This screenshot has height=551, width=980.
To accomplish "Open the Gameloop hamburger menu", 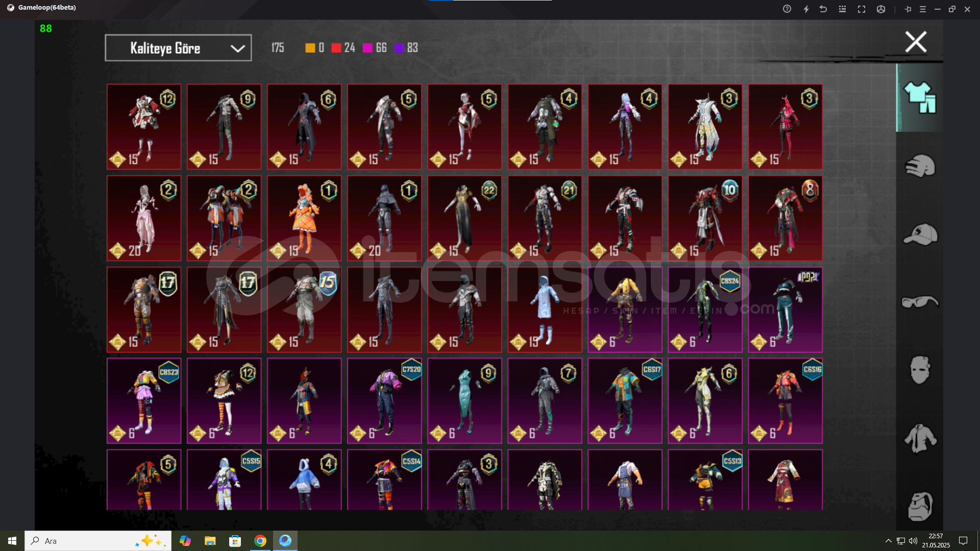I will point(922,9).
